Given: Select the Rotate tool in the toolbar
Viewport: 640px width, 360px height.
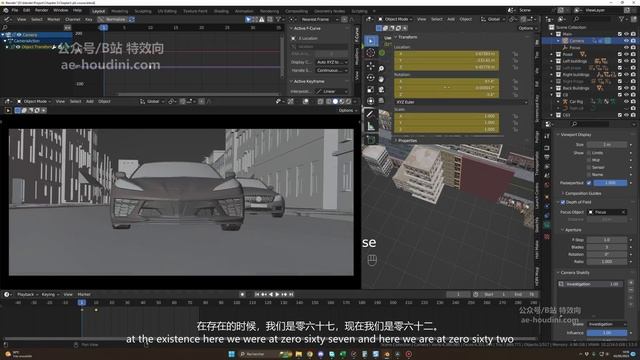Looking at the screenshot, I should (x=371, y=78).
